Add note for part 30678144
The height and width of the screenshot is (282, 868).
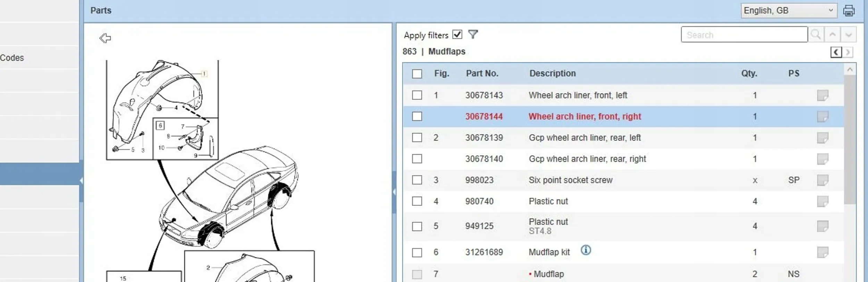point(823,116)
